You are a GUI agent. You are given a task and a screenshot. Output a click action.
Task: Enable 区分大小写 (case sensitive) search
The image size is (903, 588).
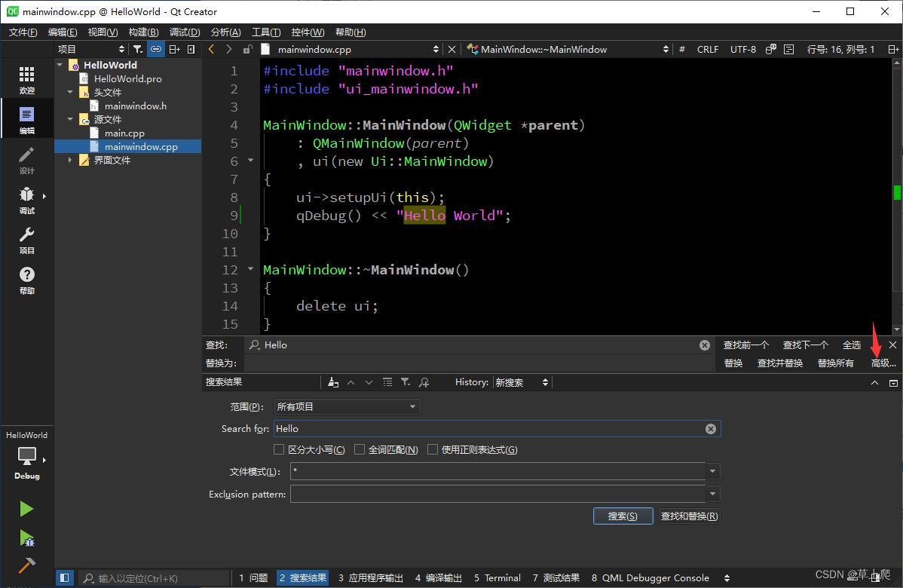tap(279, 449)
